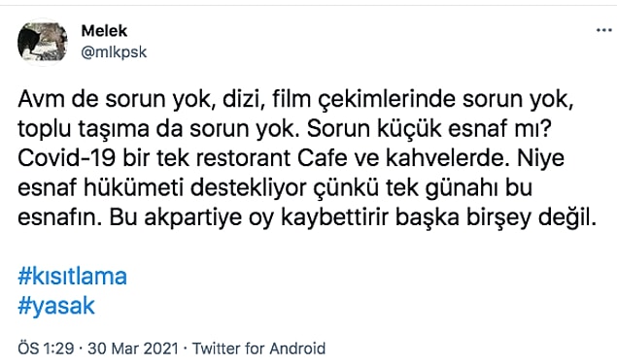Open the tweet's three-dot more options menu
Viewport: 617px width, 364px height.
click(x=604, y=30)
